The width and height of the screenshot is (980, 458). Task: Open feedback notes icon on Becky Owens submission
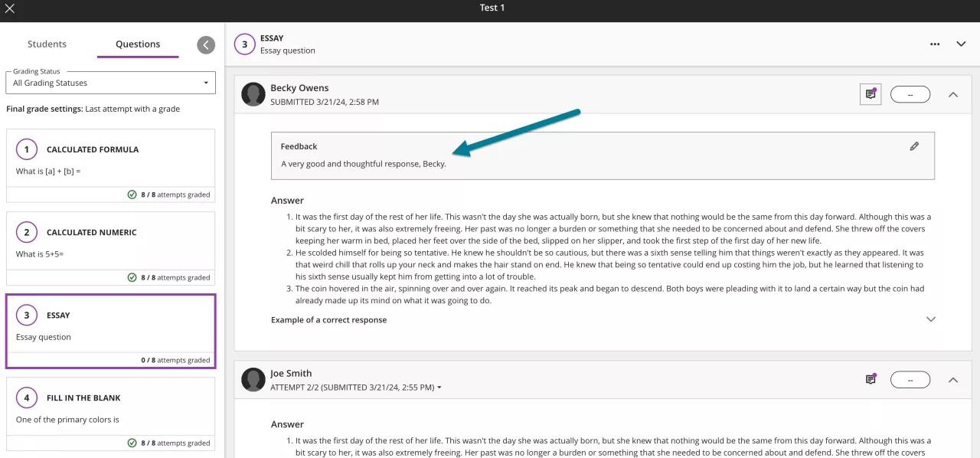[871, 93]
